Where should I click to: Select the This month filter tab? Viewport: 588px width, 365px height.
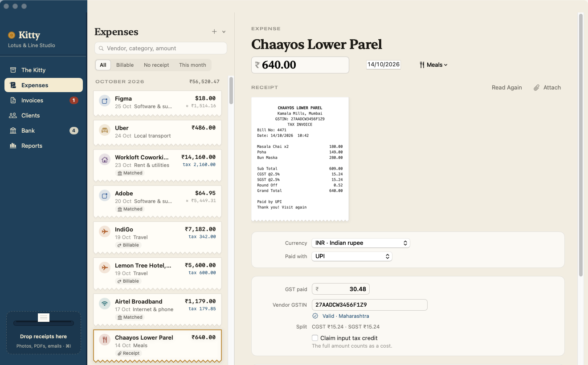[192, 65]
